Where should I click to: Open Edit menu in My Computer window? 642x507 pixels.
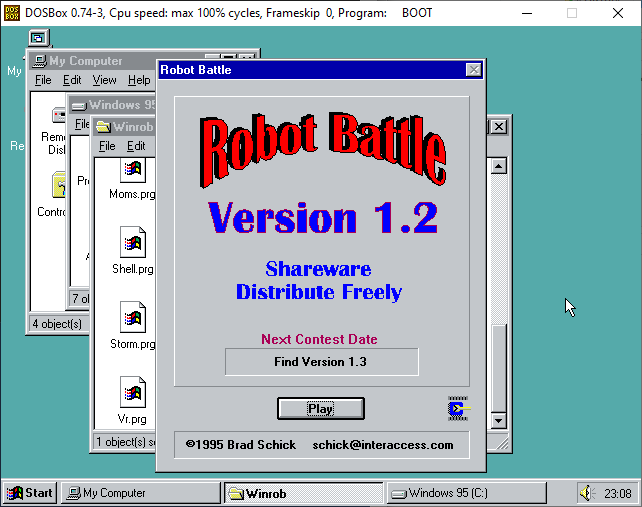[72, 80]
